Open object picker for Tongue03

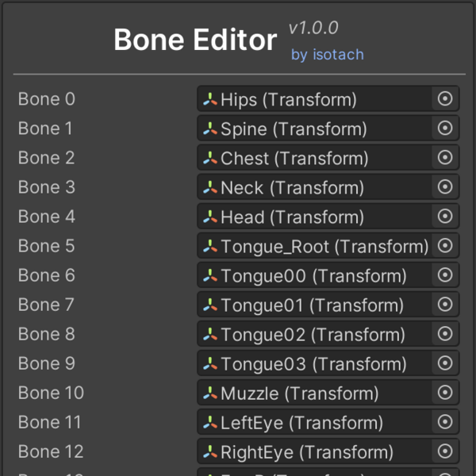(x=445, y=363)
